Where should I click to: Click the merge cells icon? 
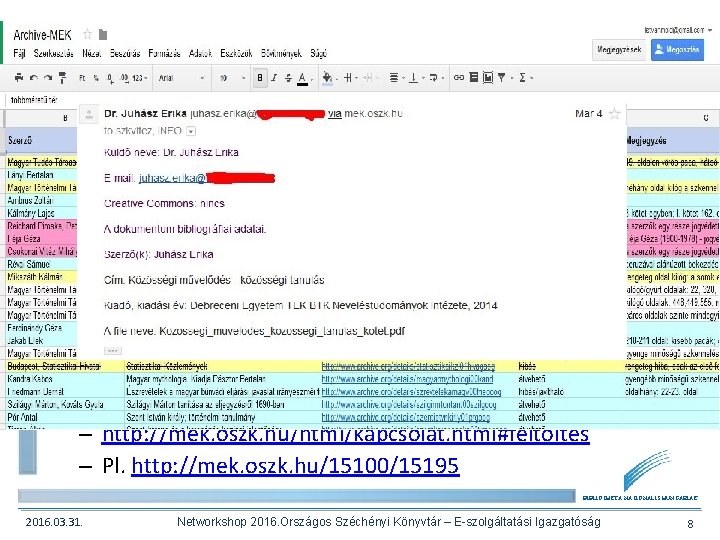pos(367,78)
